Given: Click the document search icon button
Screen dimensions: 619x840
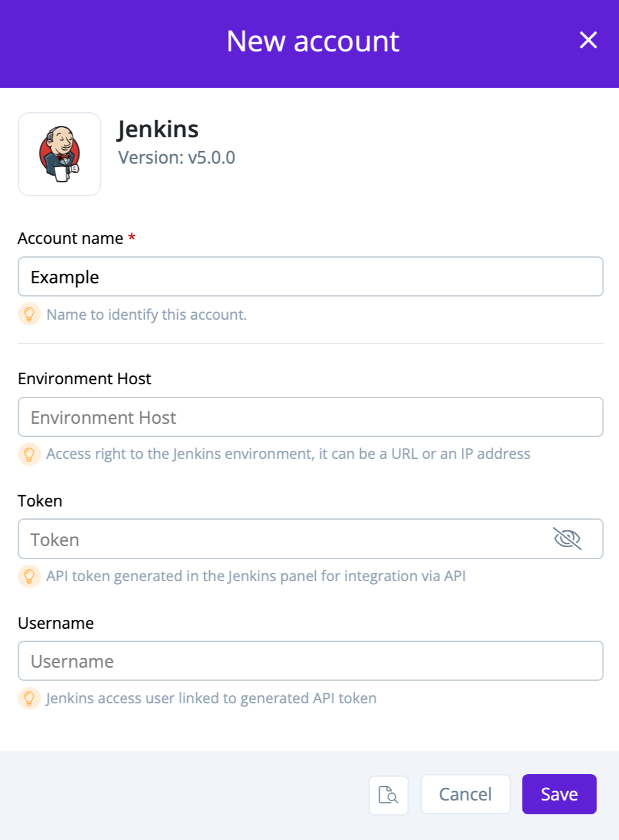Looking at the screenshot, I should [x=388, y=795].
